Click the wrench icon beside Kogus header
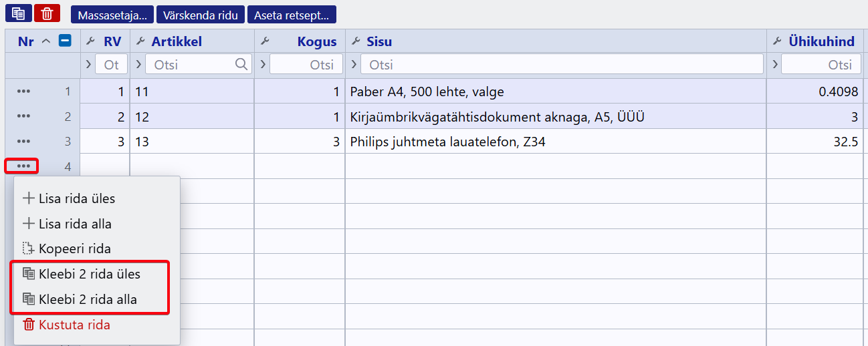The image size is (868, 346). tap(264, 41)
